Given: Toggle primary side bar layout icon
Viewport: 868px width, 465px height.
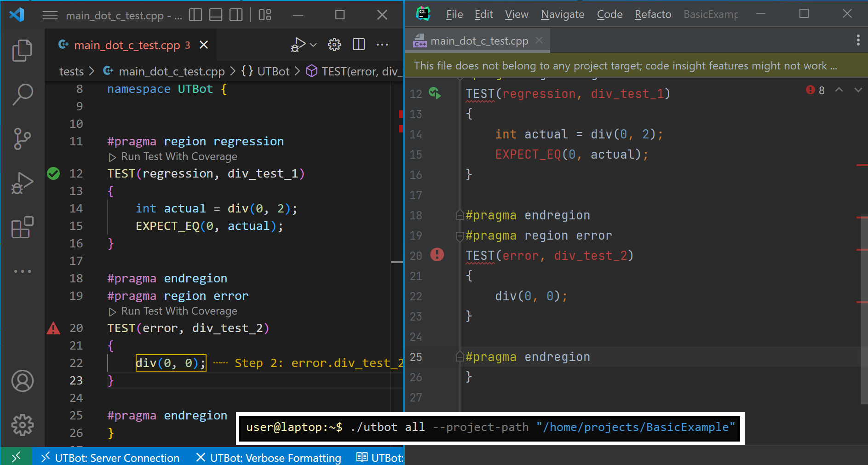Looking at the screenshot, I should point(195,15).
